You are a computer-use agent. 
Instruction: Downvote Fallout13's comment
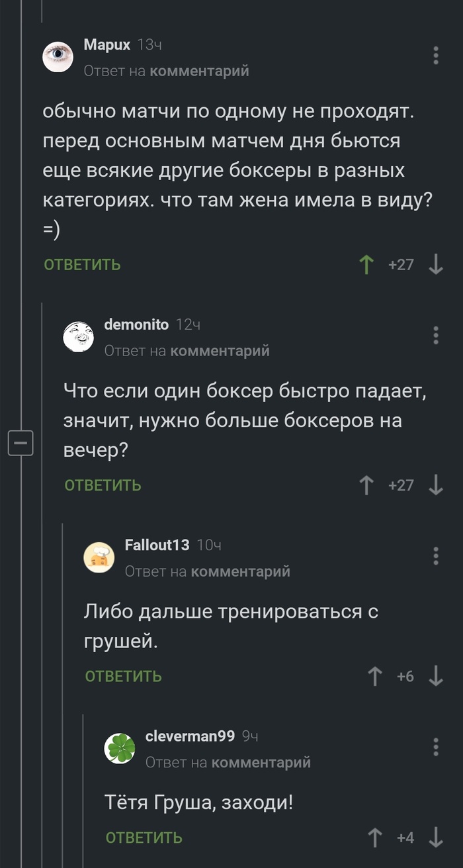coord(435,677)
